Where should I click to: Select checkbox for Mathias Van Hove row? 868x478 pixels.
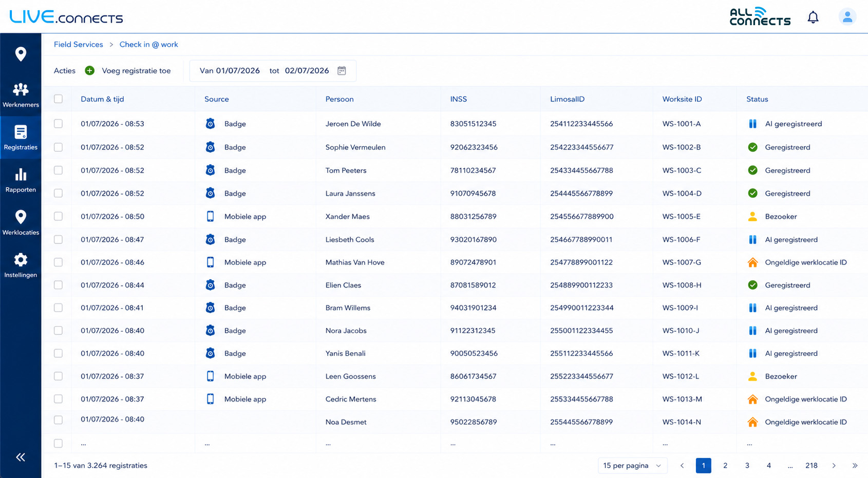click(x=59, y=262)
